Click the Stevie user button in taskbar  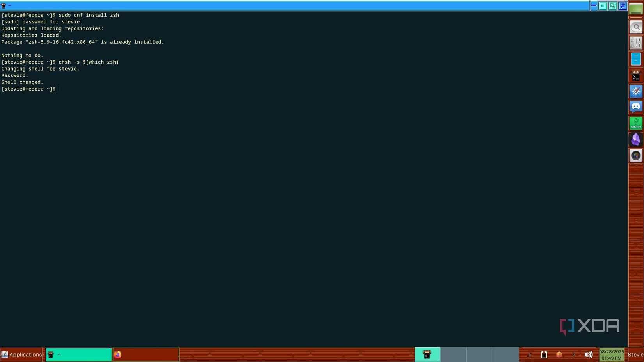click(x=636, y=355)
